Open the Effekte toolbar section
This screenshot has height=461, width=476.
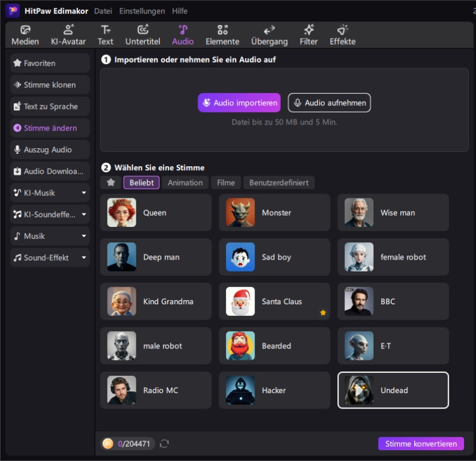point(343,35)
